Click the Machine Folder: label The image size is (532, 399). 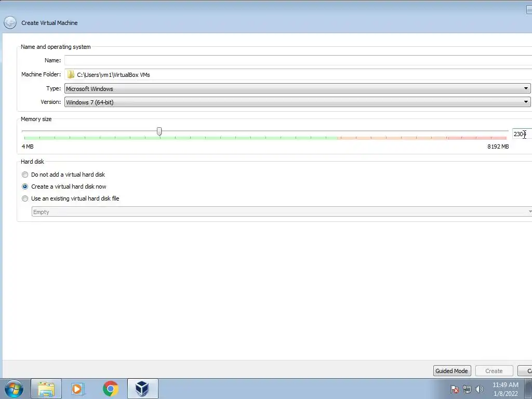(41, 74)
